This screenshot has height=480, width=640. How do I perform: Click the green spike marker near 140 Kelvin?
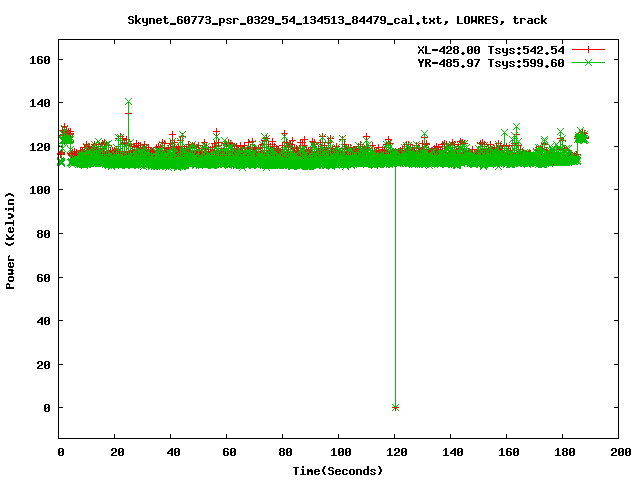point(129,102)
